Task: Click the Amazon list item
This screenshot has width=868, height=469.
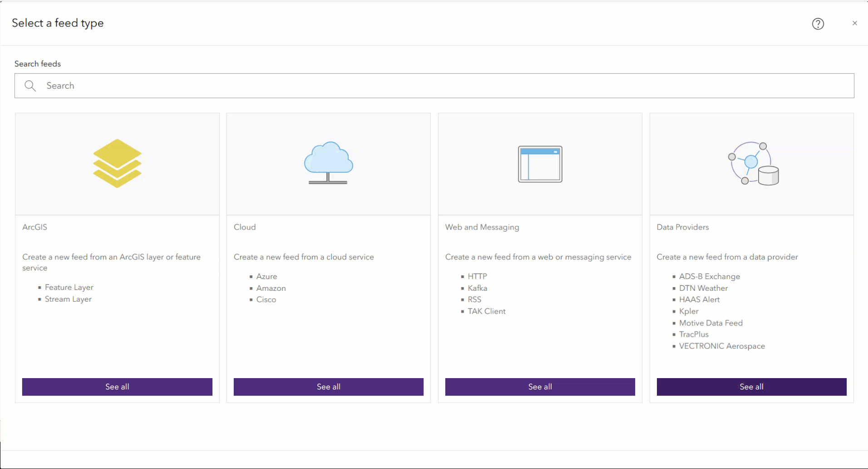Action: tap(271, 288)
